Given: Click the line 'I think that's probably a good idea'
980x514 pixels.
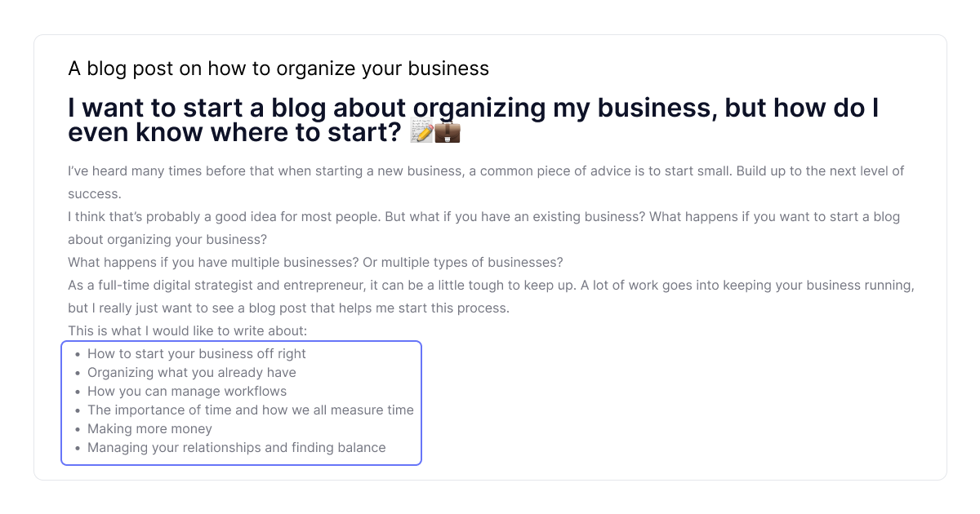Looking at the screenshot, I should [x=483, y=217].
